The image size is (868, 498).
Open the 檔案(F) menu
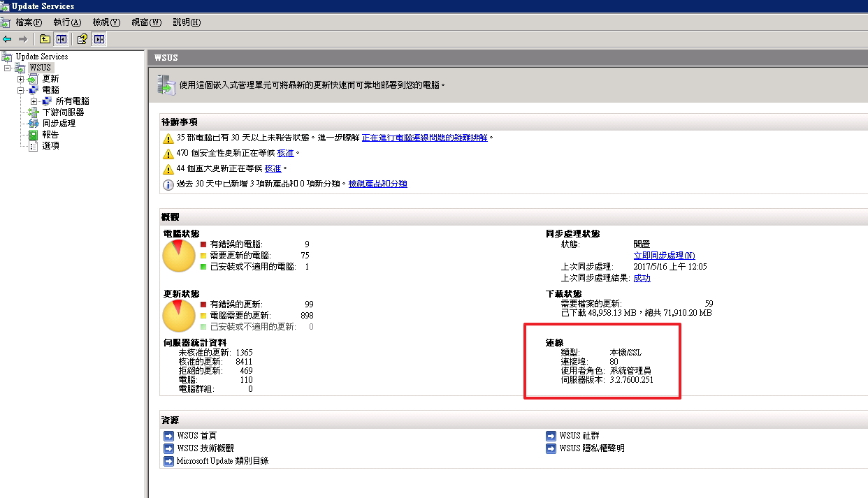coord(29,22)
